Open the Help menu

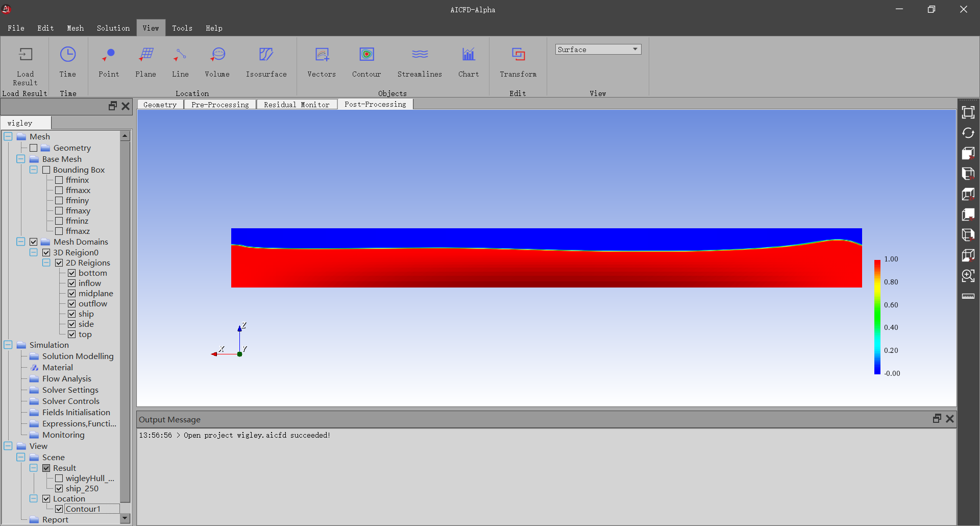pos(214,28)
